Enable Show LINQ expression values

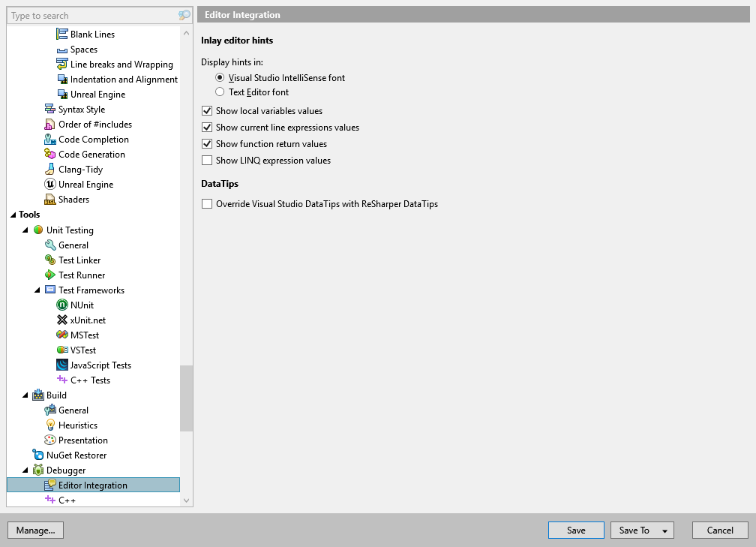[206, 160]
